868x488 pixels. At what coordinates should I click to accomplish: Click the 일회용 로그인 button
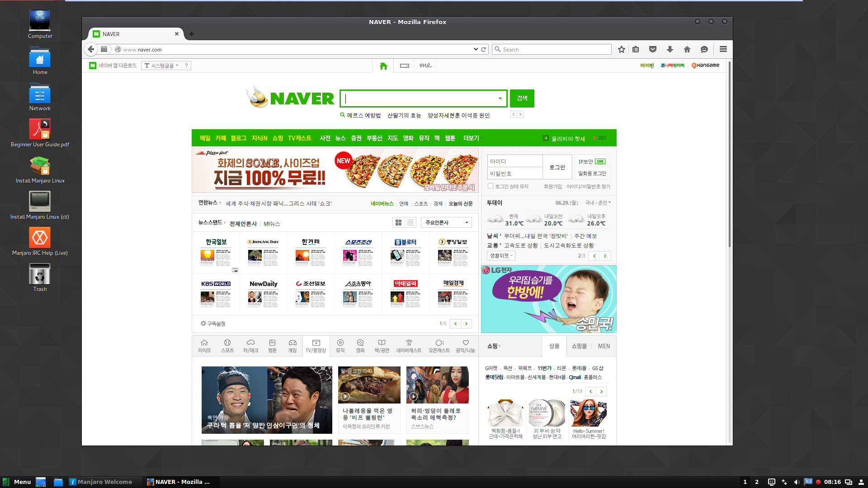point(592,174)
